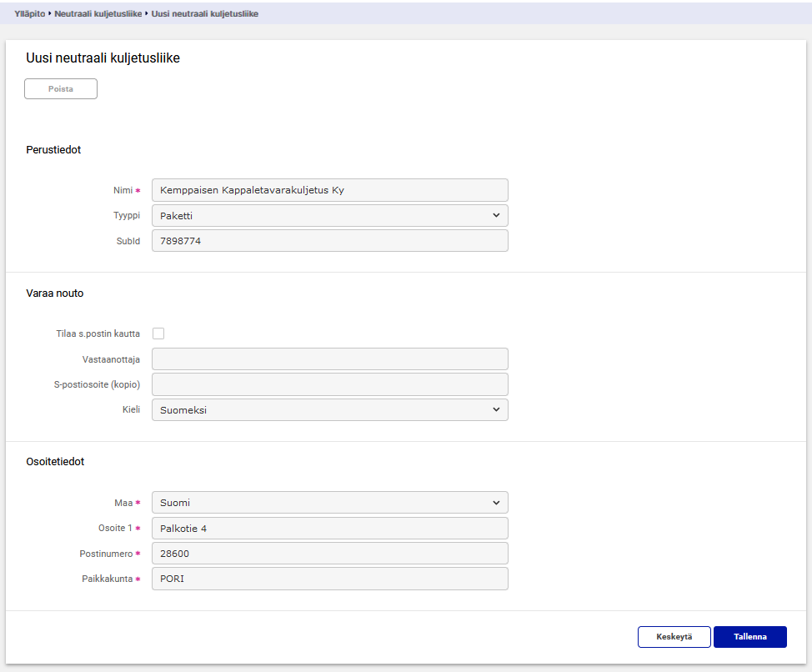Click into the SubId field
Viewport: 812px width, 672px height.
(329, 241)
